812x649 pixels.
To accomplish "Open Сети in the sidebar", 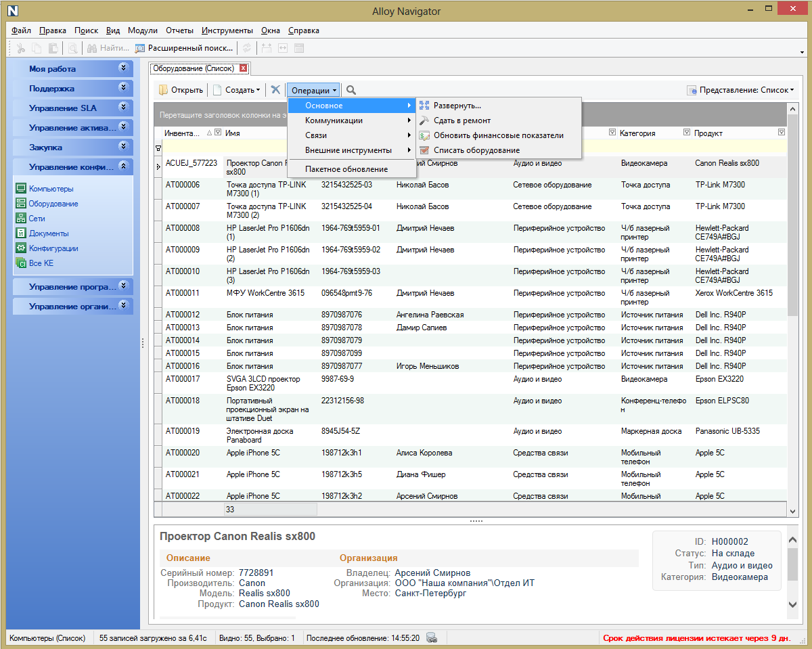I will [30, 219].
